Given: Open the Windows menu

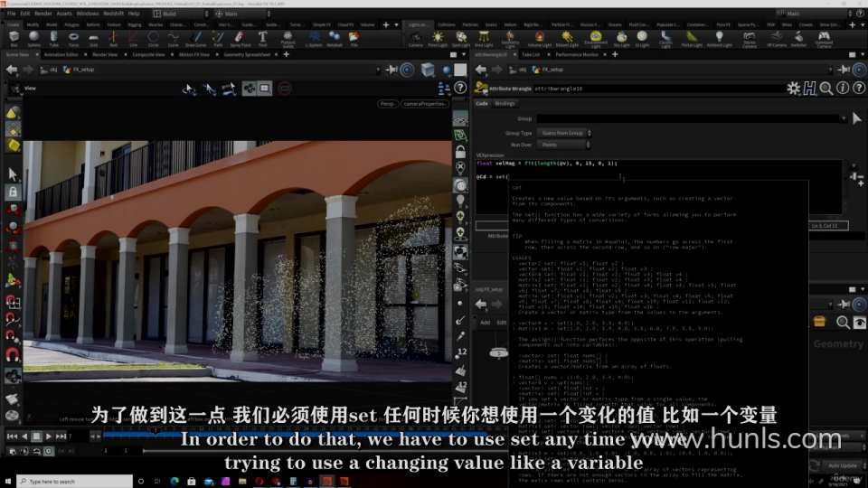Looking at the screenshot, I should click(x=88, y=14).
